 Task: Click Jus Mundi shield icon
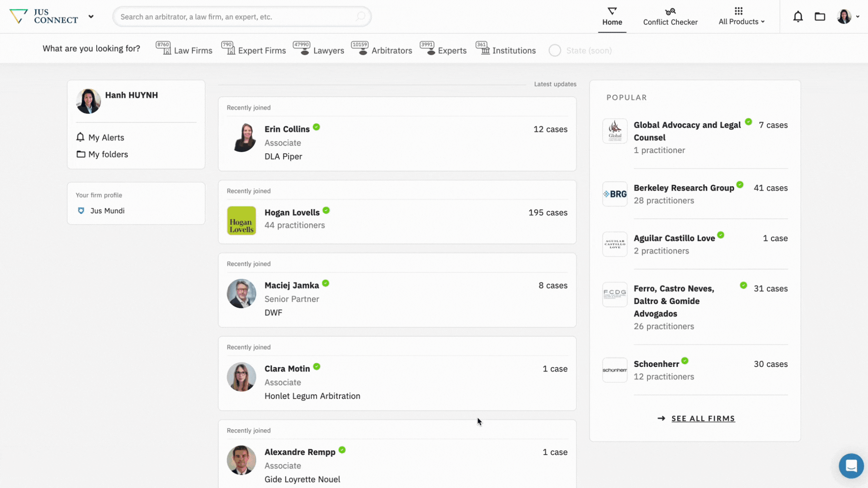click(x=81, y=211)
